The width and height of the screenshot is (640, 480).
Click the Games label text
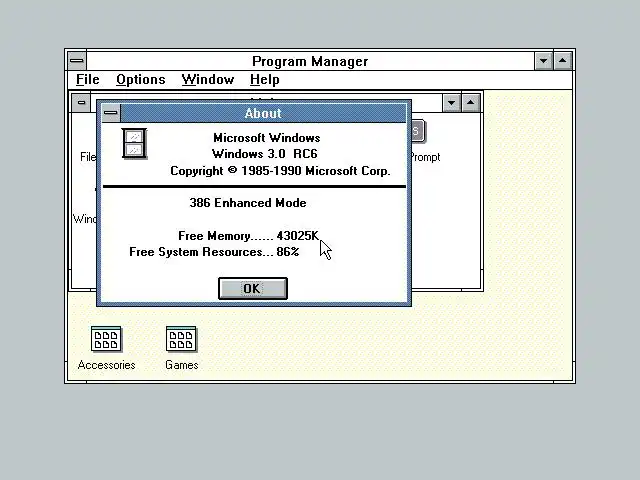(182, 365)
